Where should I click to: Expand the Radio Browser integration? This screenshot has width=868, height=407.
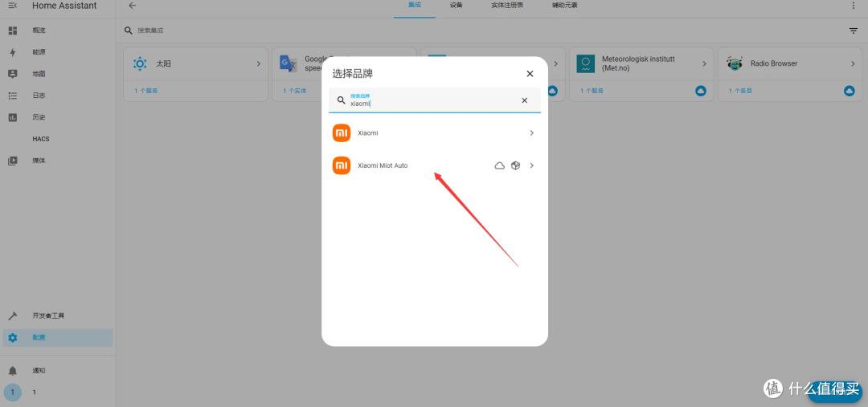(x=853, y=63)
